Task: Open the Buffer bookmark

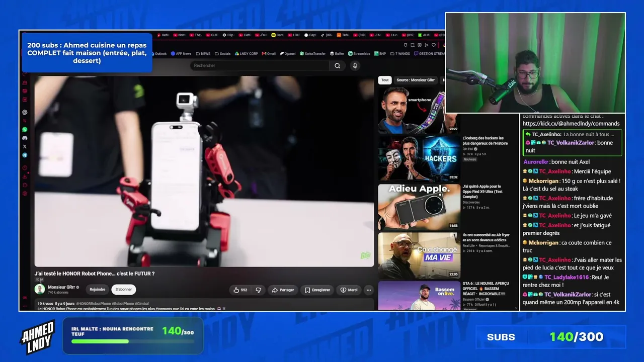Action: [x=337, y=53]
